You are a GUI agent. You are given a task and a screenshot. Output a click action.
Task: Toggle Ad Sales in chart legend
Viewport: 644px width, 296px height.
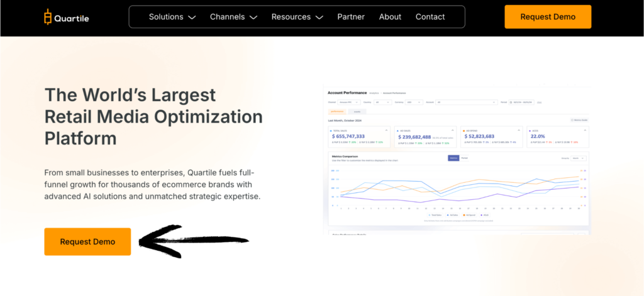coord(453,215)
